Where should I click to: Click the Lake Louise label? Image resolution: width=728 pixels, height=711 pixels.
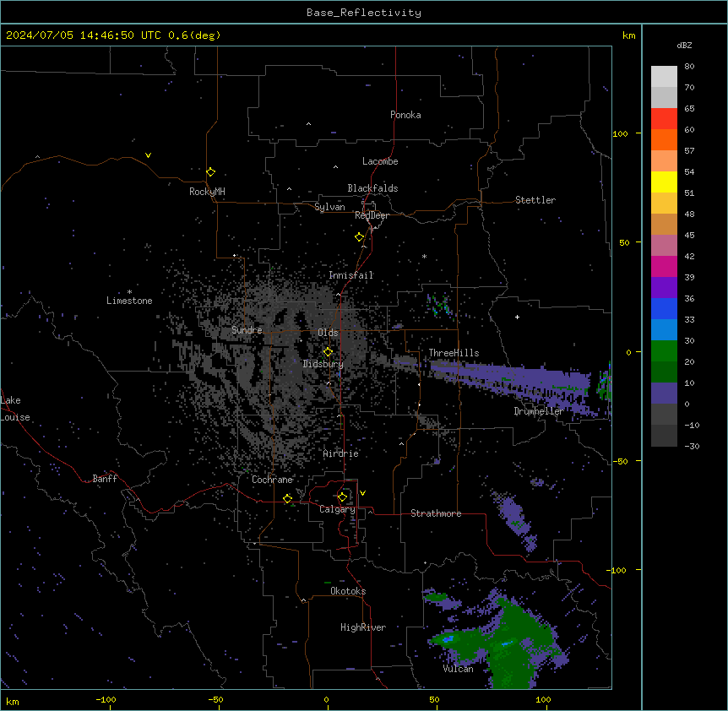pyautogui.click(x=15, y=409)
